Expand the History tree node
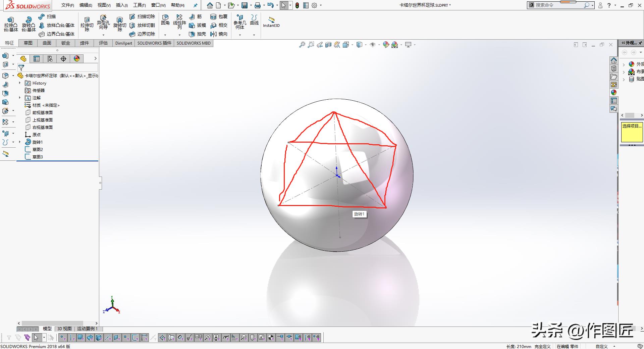Image resolution: width=644 pixels, height=349 pixels. (20, 83)
